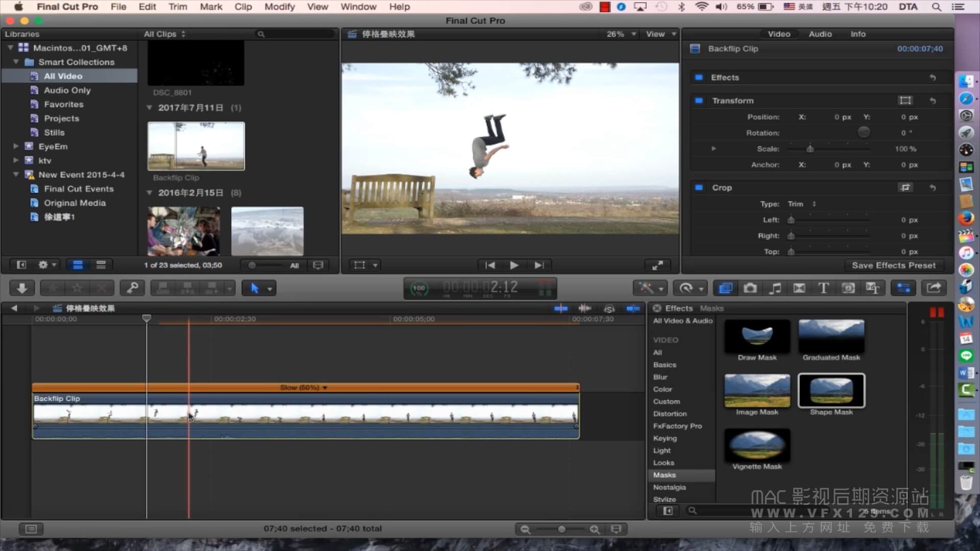980x551 pixels.
Task: Switch browser to filmstrip view
Action: click(x=78, y=265)
